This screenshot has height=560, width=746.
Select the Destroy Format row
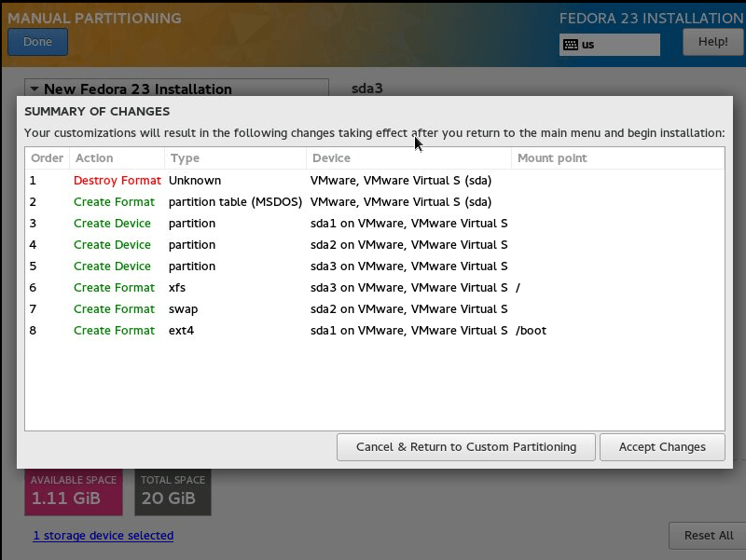tap(375, 180)
